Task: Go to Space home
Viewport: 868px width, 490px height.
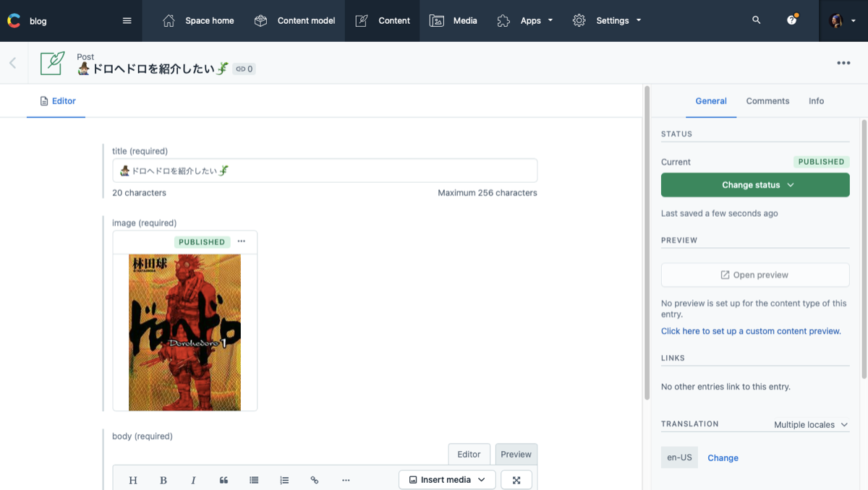Action: (198, 21)
